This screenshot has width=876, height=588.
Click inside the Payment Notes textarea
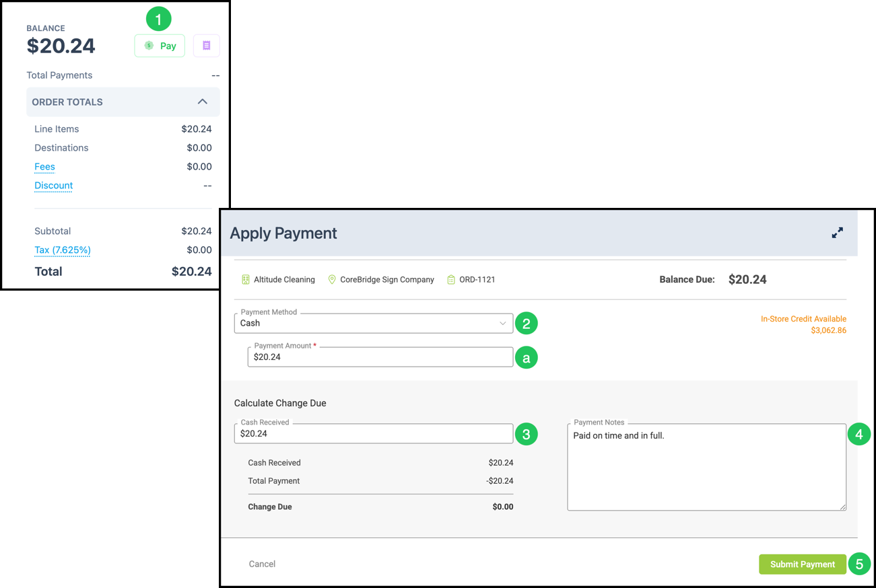pyautogui.click(x=707, y=467)
